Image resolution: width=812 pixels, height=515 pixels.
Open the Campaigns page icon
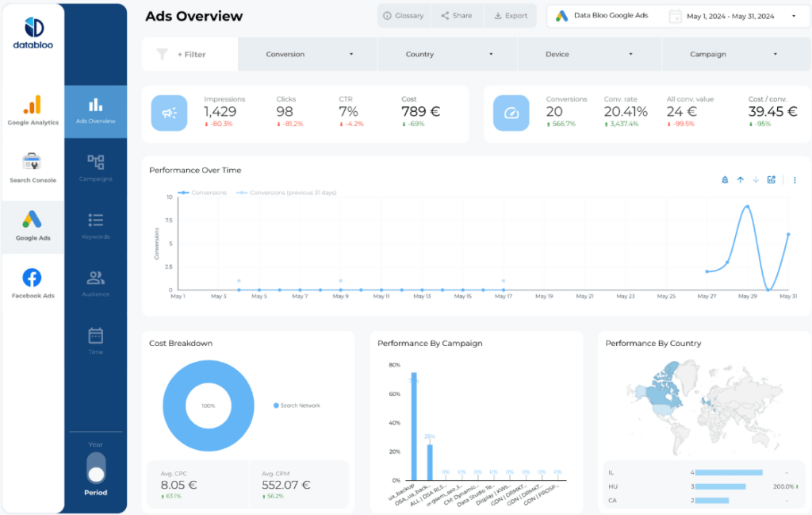pyautogui.click(x=95, y=164)
